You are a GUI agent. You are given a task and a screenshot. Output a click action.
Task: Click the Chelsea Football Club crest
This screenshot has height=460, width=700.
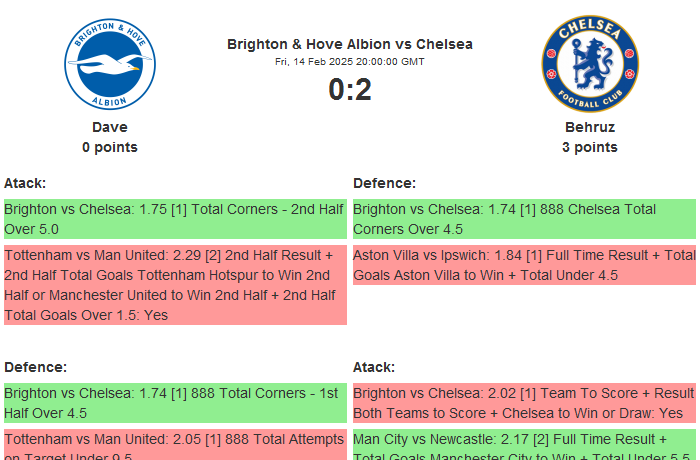[x=589, y=62]
